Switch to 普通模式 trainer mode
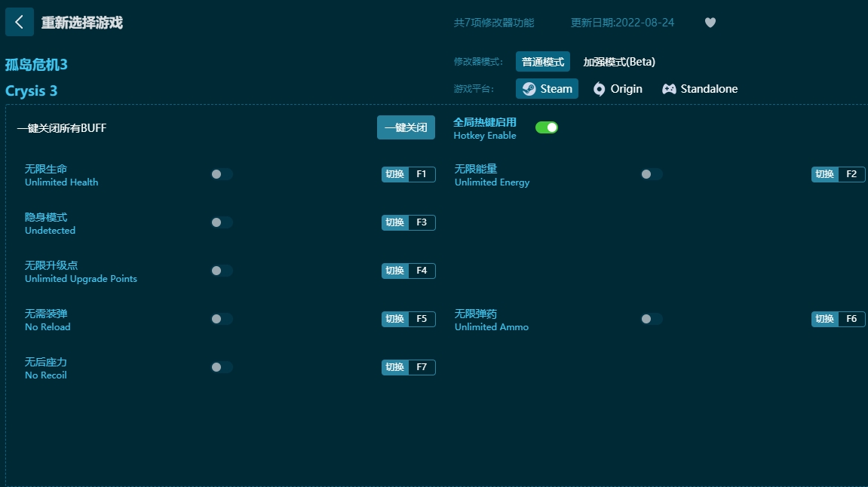Image resolution: width=868 pixels, height=487 pixels. tap(542, 61)
